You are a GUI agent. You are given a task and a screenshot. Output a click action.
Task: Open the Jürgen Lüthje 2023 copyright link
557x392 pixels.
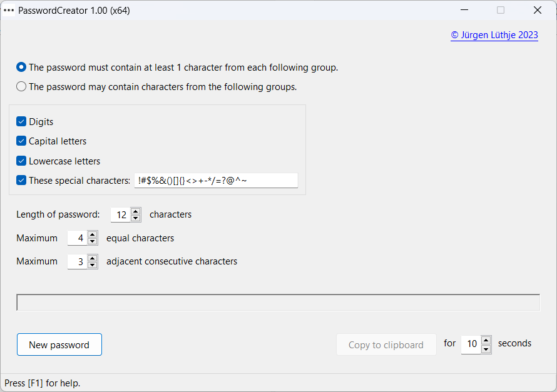tap(494, 35)
